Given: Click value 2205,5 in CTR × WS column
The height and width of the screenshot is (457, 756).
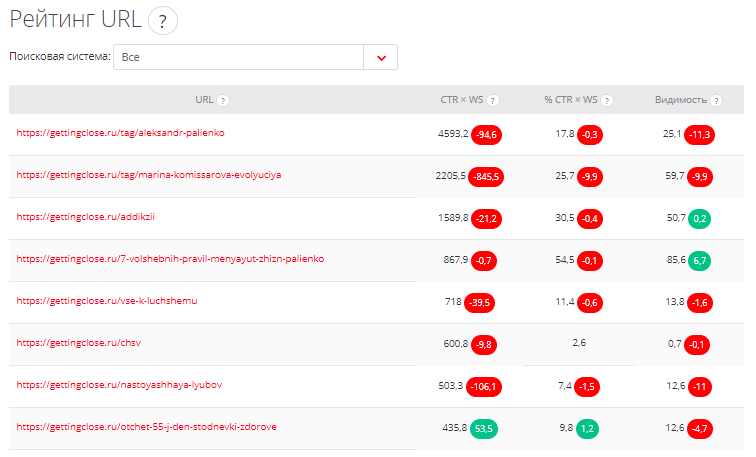Looking at the screenshot, I should pos(450,175).
